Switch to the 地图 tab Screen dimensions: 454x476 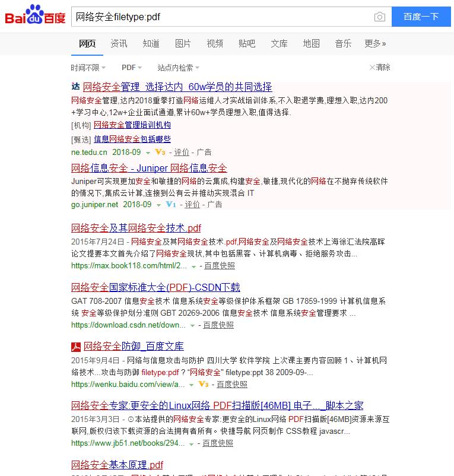tap(312, 44)
